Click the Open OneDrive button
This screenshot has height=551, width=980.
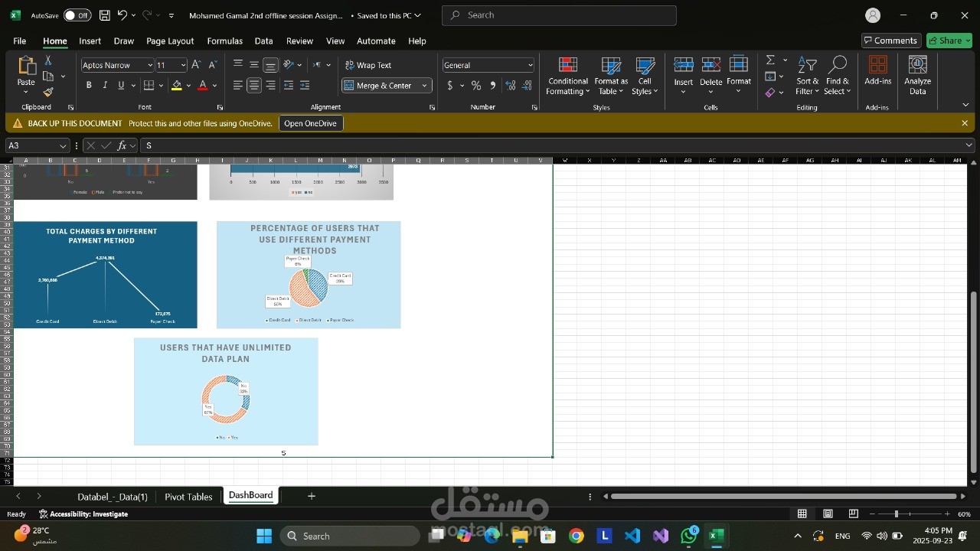click(310, 123)
